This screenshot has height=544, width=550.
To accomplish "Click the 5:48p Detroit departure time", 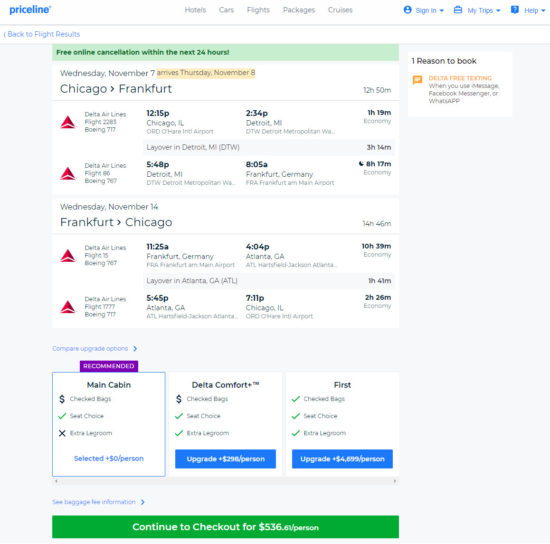I will [x=158, y=164].
